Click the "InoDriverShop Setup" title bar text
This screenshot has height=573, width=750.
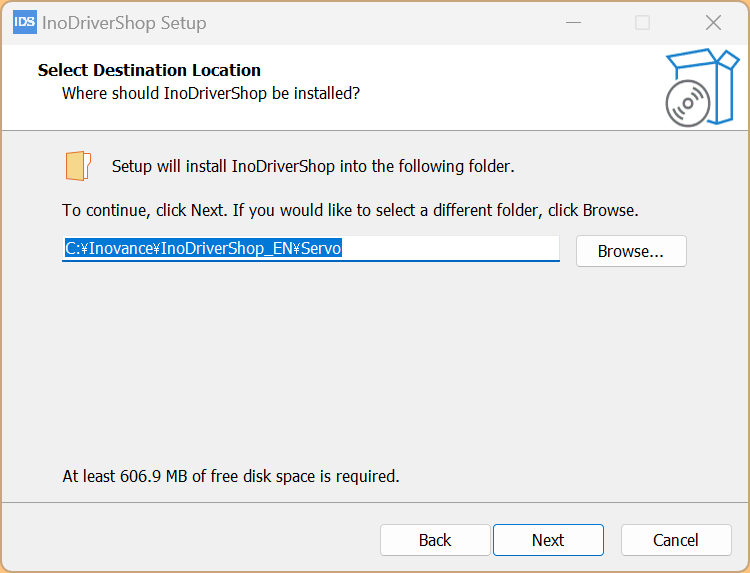click(x=124, y=23)
